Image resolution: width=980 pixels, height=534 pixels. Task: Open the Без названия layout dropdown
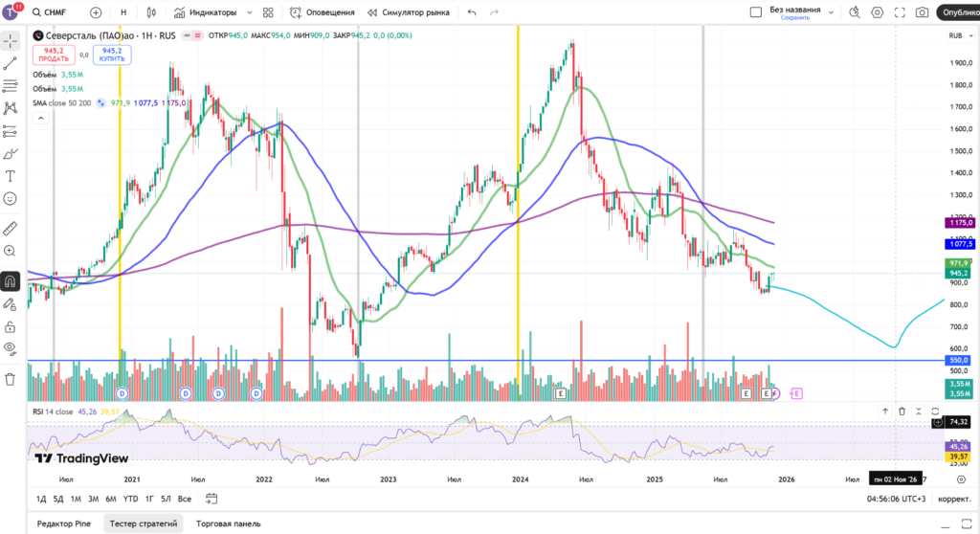coord(832,12)
